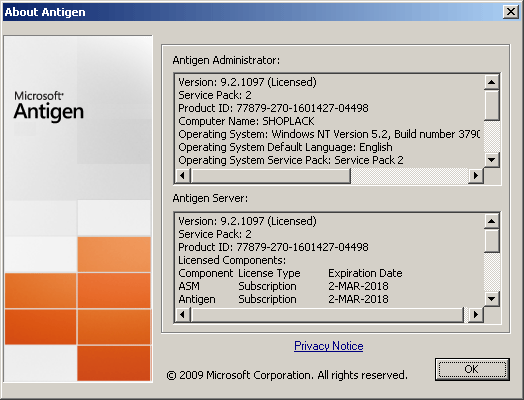Image resolution: width=524 pixels, height=400 pixels.
Task: Click Administrator horizontal scrollbar track right of thumb
Action: pyautogui.click(x=409, y=175)
